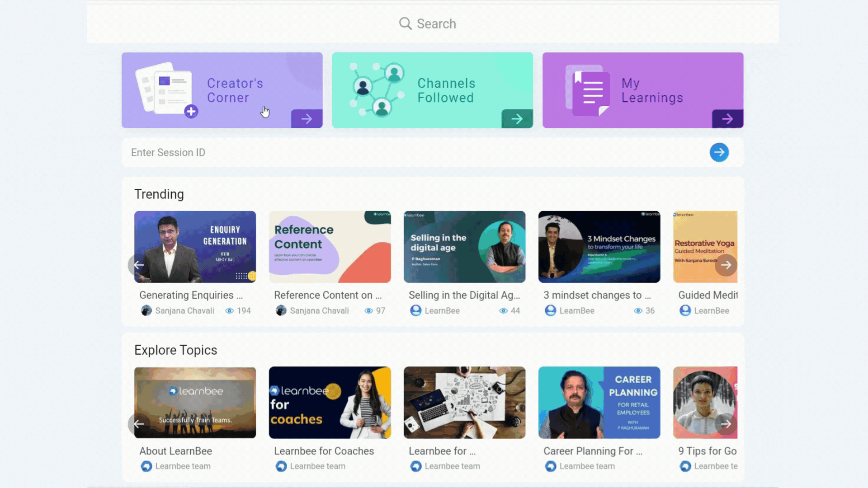
Task: Click the About LearnBee title
Action: (175, 451)
